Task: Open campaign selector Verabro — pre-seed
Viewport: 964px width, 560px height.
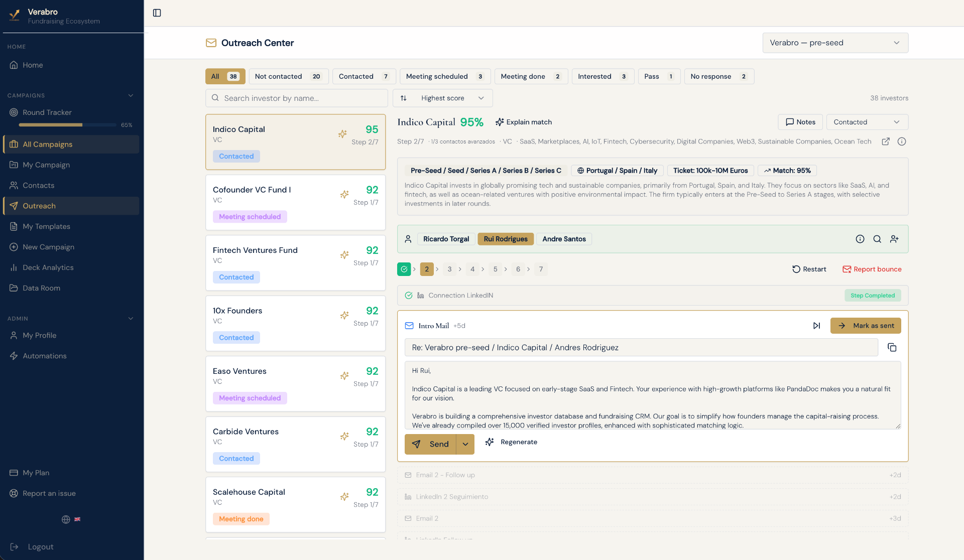Action: (x=835, y=43)
